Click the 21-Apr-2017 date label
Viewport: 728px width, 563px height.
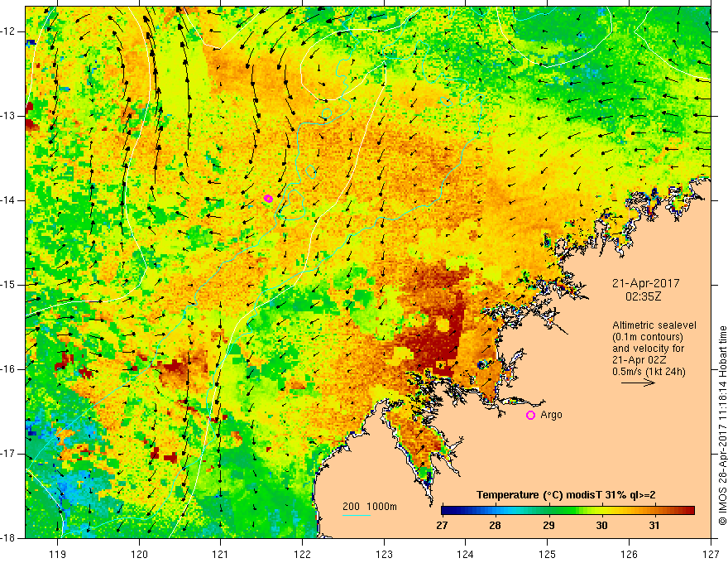tap(645, 283)
